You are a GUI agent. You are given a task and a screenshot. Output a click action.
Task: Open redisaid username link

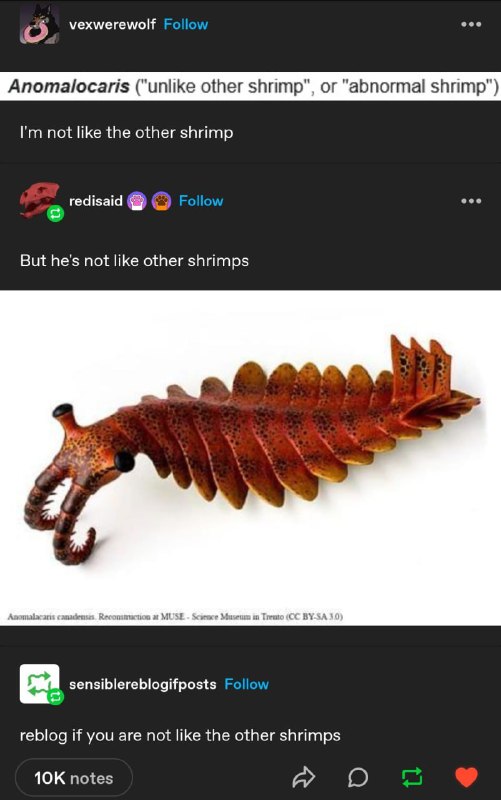click(x=96, y=201)
